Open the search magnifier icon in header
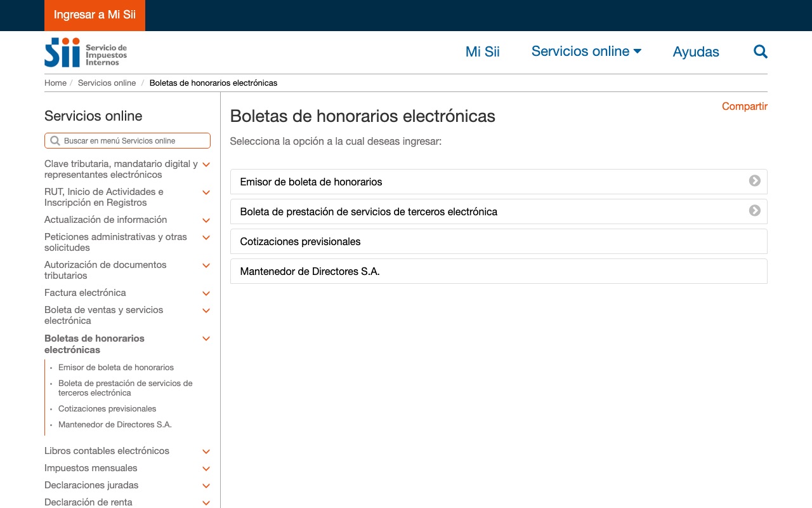Viewport: 812px width, 508px height. pos(760,51)
